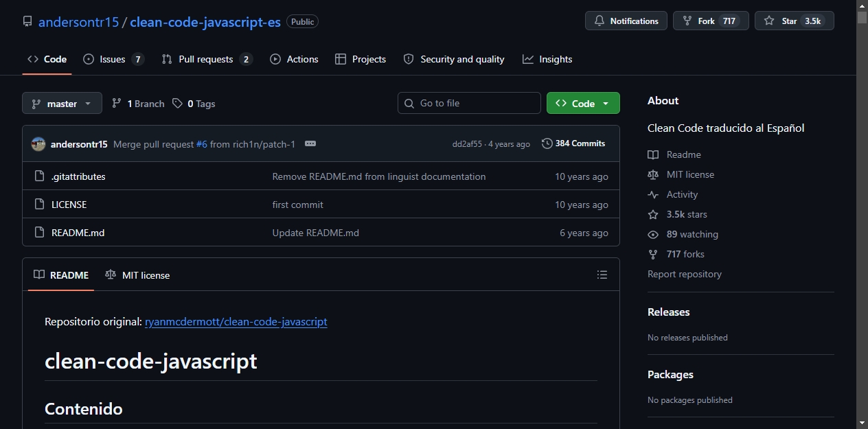Switch to the Code tab
The height and width of the screenshot is (429, 868).
47,59
